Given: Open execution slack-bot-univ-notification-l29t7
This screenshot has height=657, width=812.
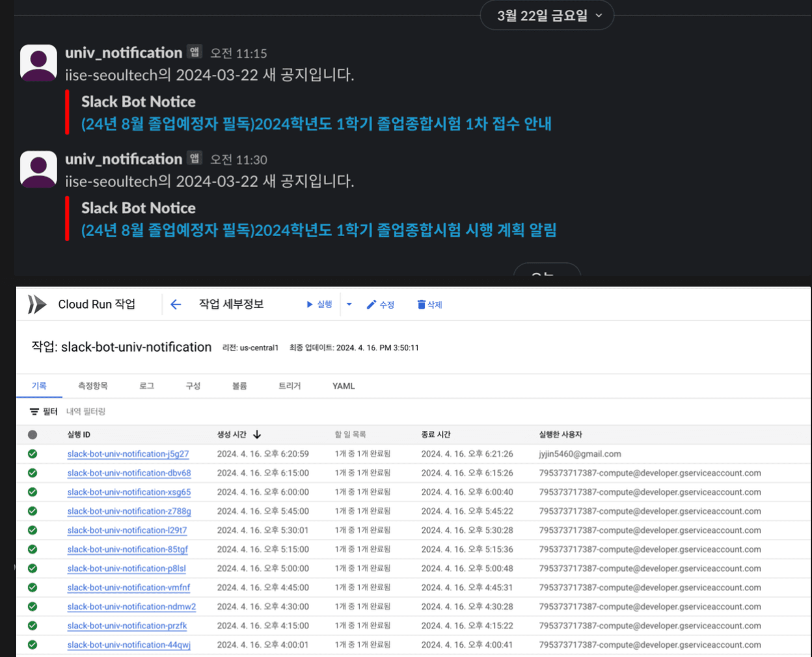Looking at the screenshot, I should tap(127, 530).
